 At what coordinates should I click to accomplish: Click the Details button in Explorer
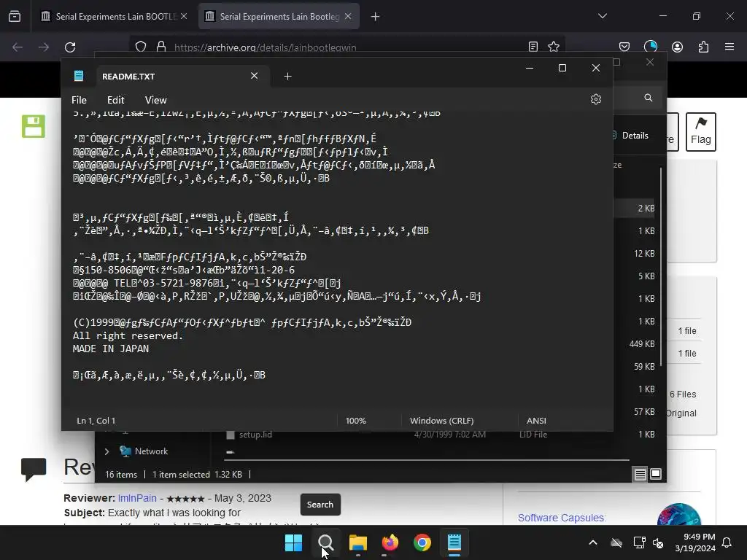[x=630, y=135]
